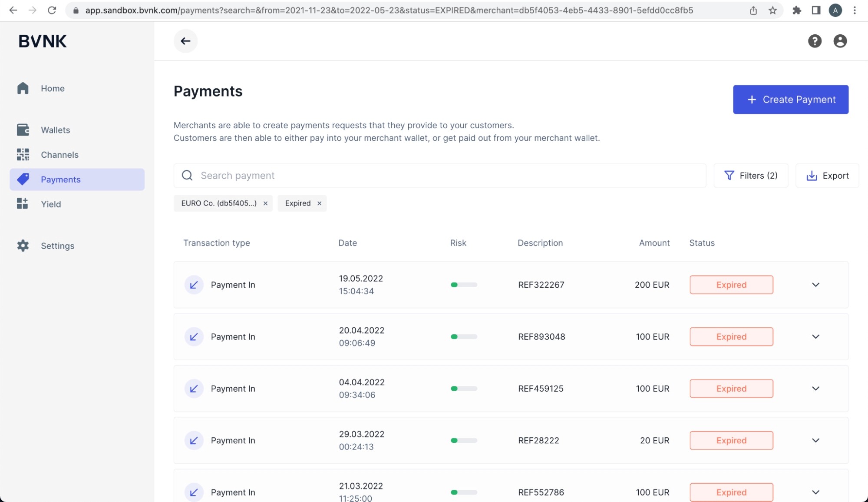Viewport: 868px width, 502px height.
Task: Expand the REF893048 payment row
Action: [x=815, y=337]
